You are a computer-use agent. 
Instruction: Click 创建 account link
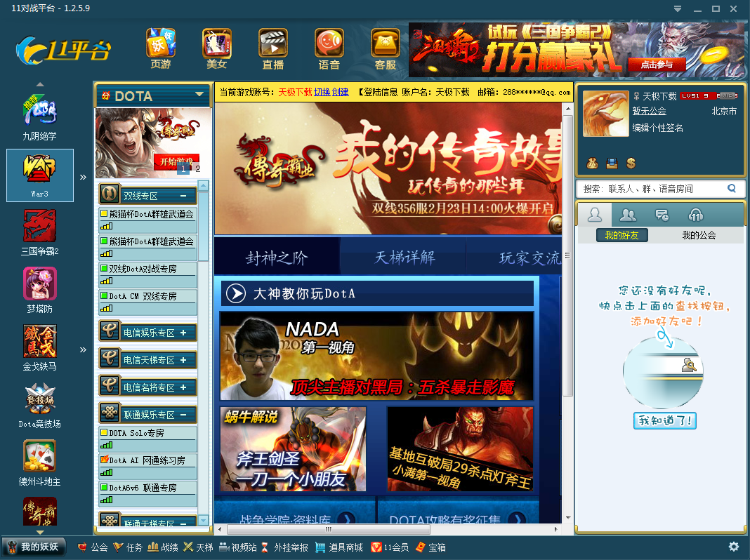pyautogui.click(x=340, y=92)
